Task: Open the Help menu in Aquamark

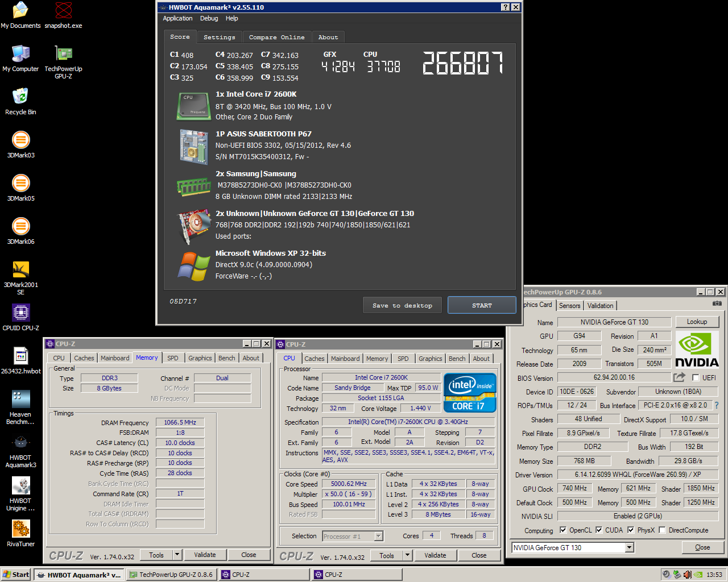Action: [231, 18]
